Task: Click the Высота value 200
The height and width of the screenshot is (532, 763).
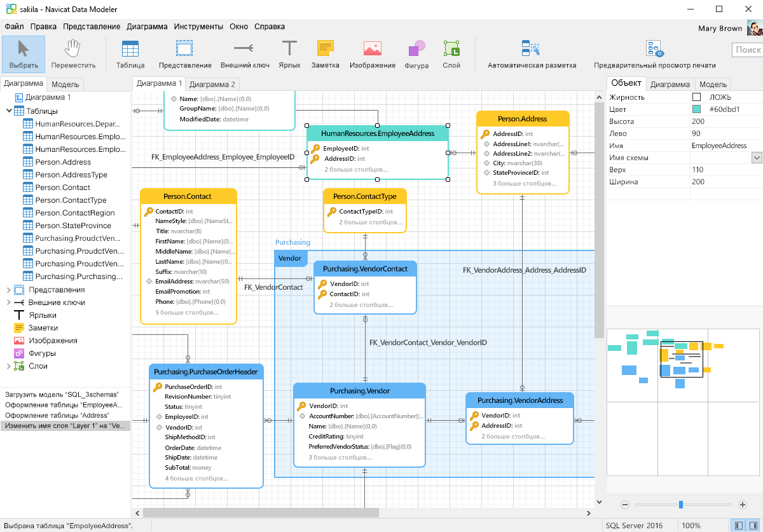Action: [x=726, y=121]
